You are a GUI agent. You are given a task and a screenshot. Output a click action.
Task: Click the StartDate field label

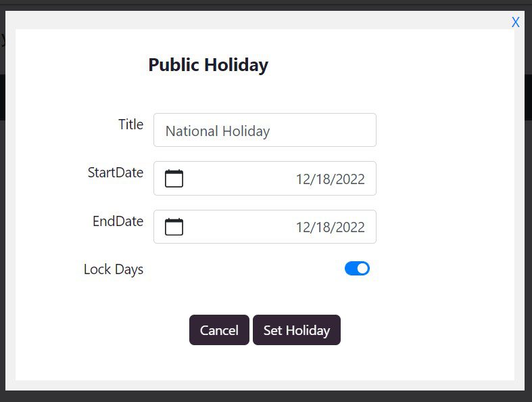(x=116, y=173)
